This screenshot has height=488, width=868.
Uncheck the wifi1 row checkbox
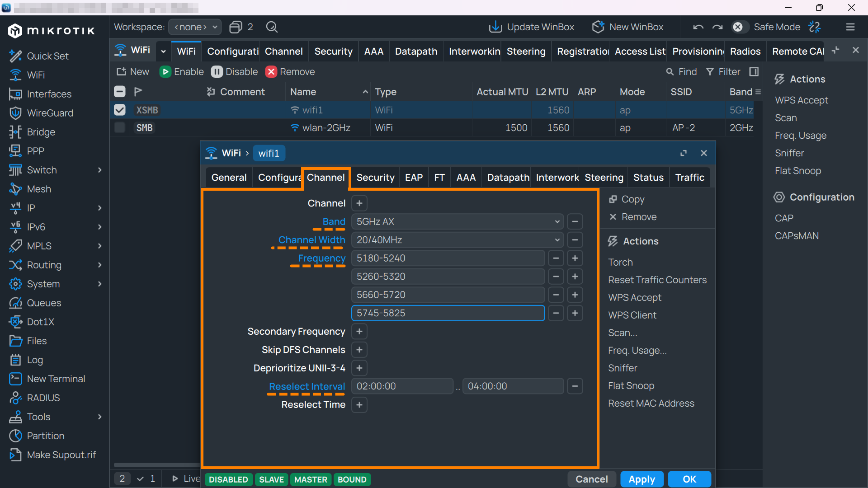120,110
